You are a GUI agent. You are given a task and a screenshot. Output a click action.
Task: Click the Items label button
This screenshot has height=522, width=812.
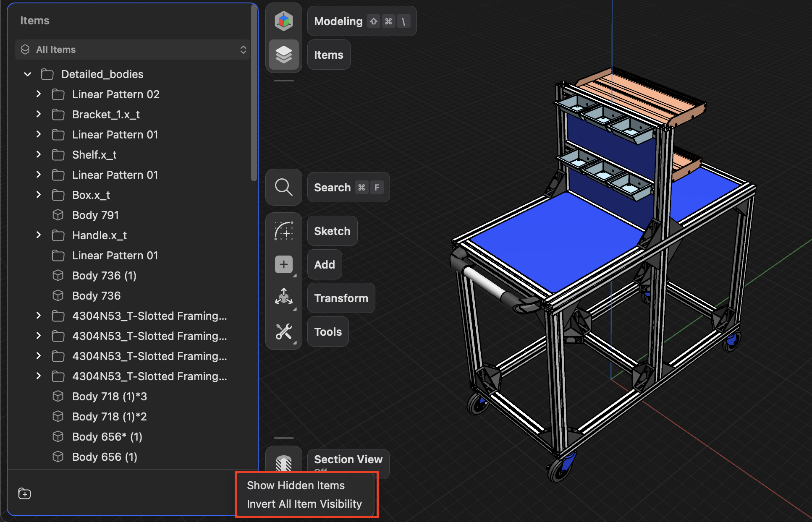[x=329, y=55]
